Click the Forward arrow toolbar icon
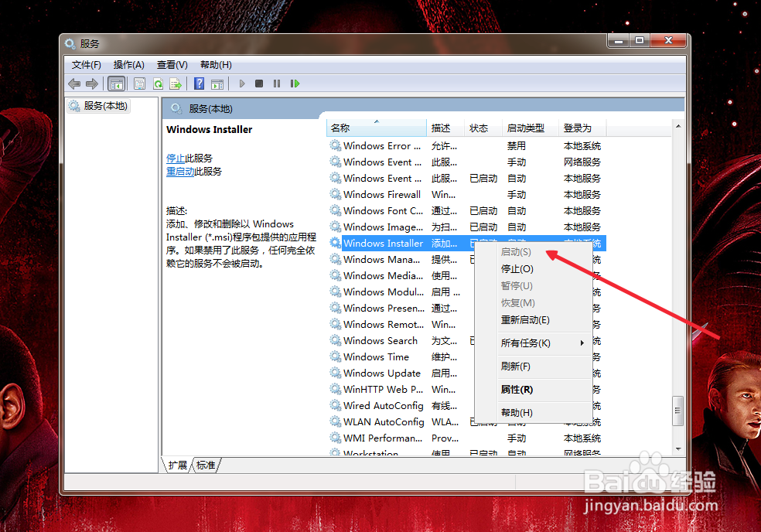The image size is (761, 532). click(92, 84)
